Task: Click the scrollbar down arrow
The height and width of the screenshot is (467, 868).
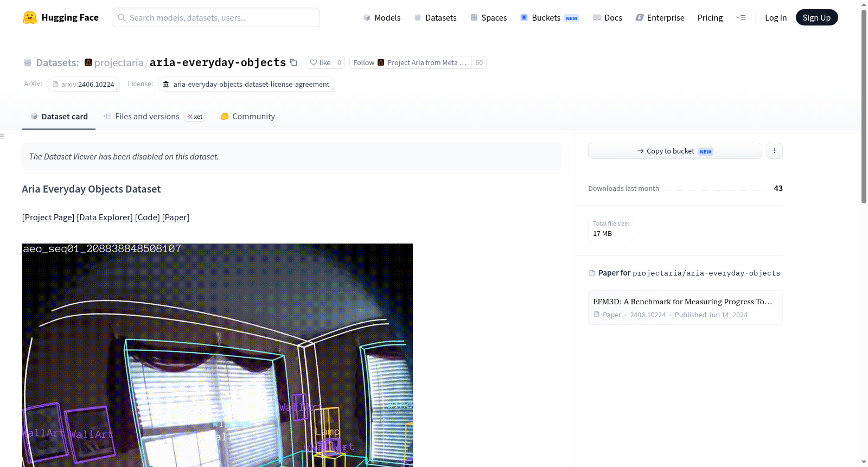Action: coord(864,462)
